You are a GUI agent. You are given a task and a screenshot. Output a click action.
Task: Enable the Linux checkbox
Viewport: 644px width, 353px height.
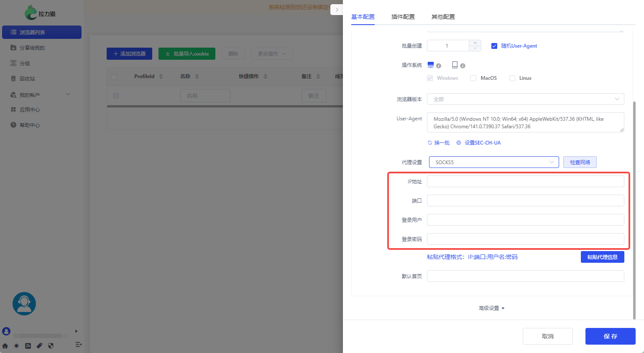512,78
